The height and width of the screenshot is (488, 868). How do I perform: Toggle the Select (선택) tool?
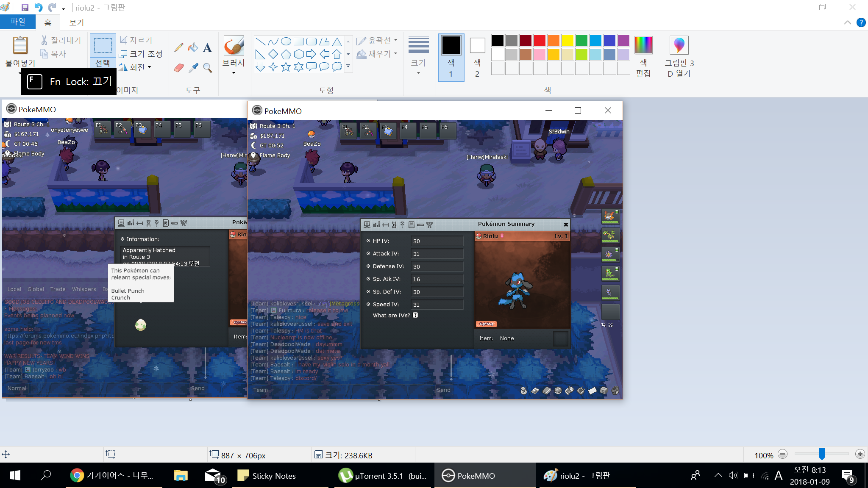pos(103,46)
